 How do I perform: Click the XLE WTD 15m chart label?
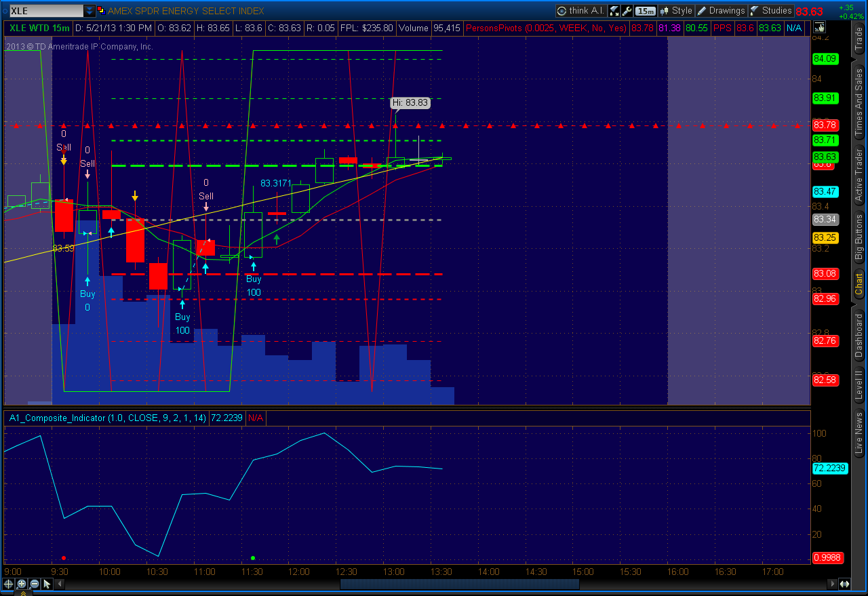click(39, 28)
